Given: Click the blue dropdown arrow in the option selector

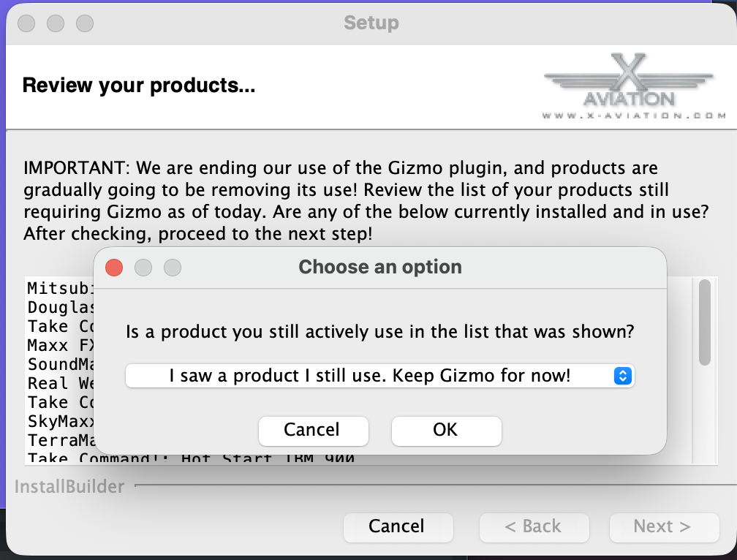Looking at the screenshot, I should (x=622, y=377).
